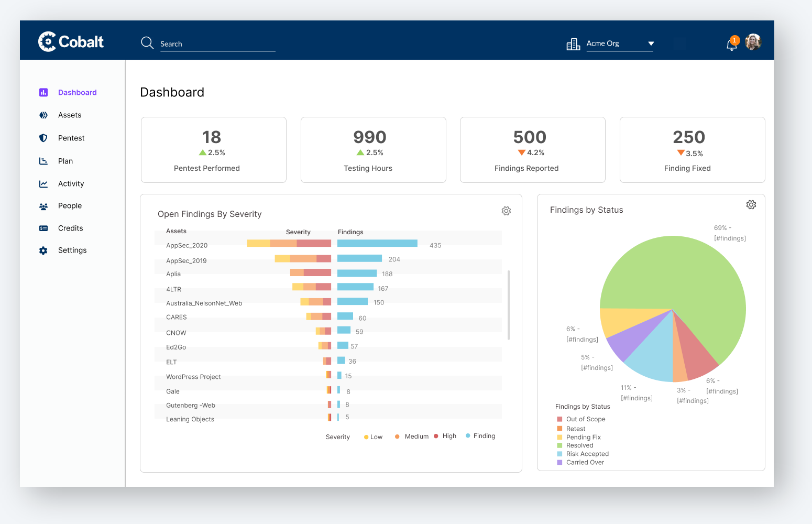
Task: Select the CARES asset row
Action: 328,317
